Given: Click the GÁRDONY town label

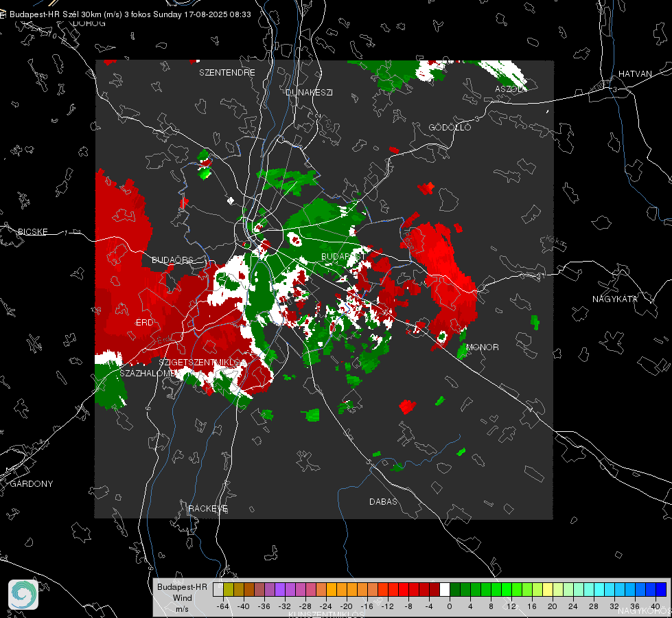Looking at the screenshot, I should pyautogui.click(x=32, y=484).
